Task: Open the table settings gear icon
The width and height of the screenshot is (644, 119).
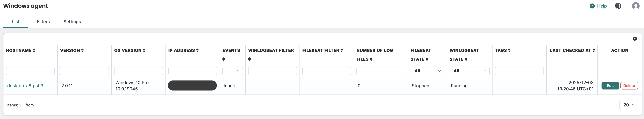Action: pyautogui.click(x=635, y=39)
